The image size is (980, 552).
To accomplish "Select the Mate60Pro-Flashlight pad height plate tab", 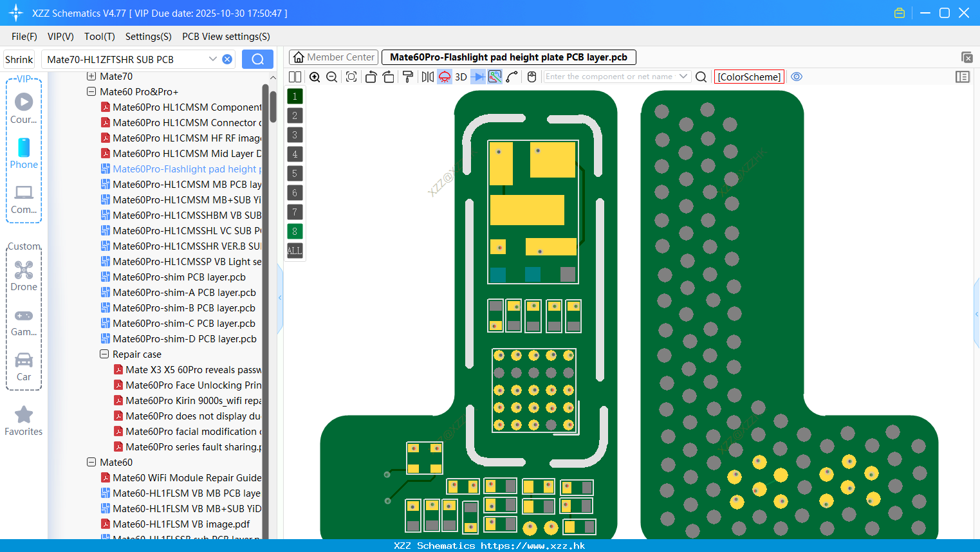I will (x=508, y=57).
